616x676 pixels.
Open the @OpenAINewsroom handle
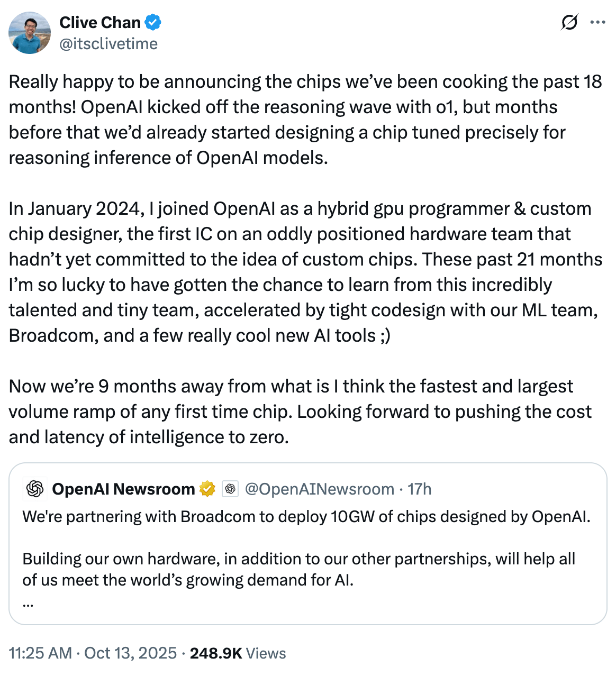[x=320, y=489]
